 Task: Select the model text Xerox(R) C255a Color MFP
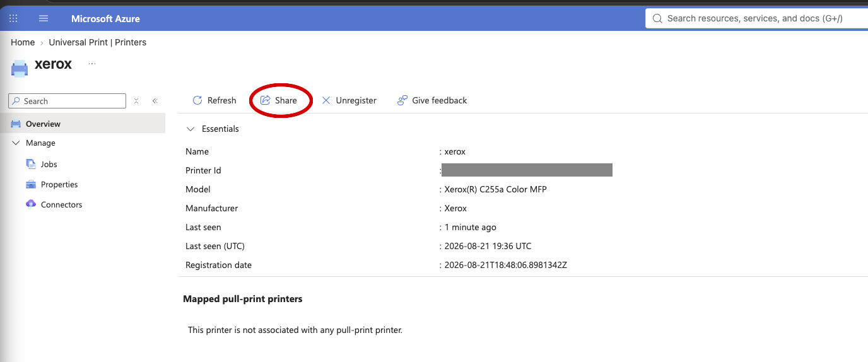click(x=495, y=189)
